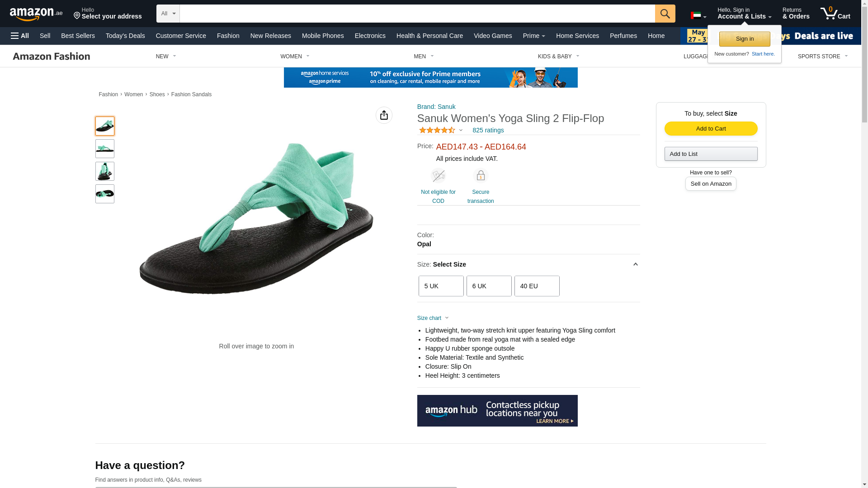Image resolution: width=868 pixels, height=488 pixels.
Task: Select size 40 EU
Action: click(x=537, y=286)
